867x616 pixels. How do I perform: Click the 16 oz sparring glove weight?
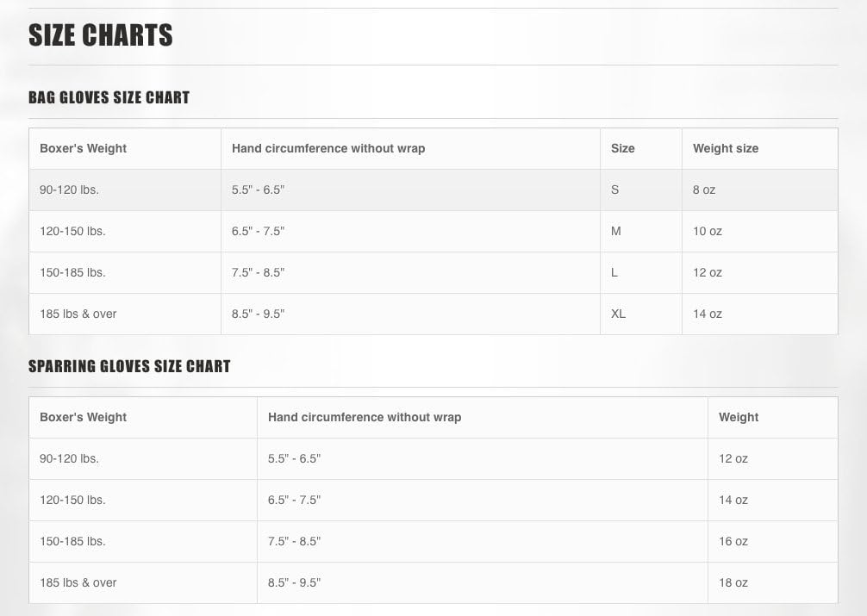click(x=733, y=541)
